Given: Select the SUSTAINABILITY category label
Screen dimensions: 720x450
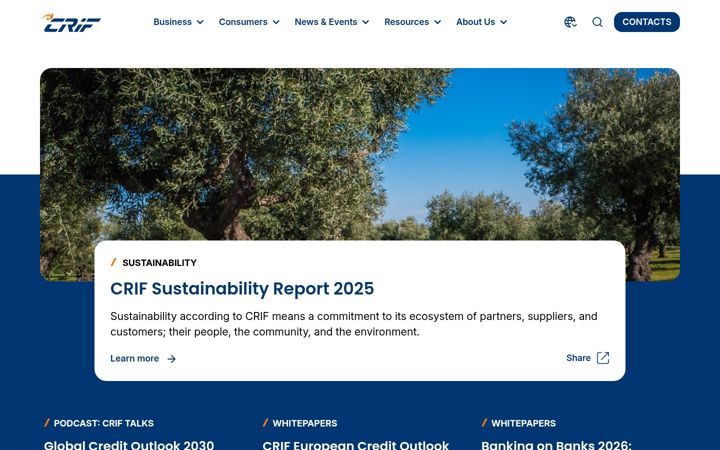Looking at the screenshot, I should tap(159, 263).
